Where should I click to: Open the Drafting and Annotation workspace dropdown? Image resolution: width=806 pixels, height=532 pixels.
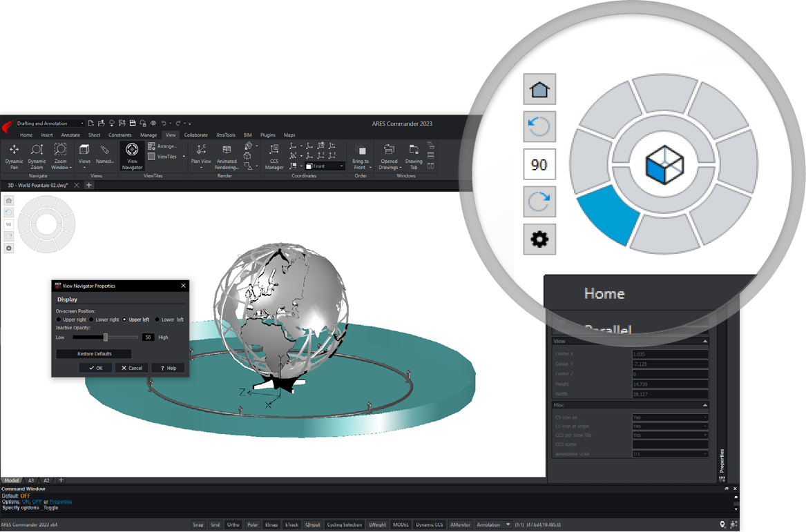tap(50, 124)
